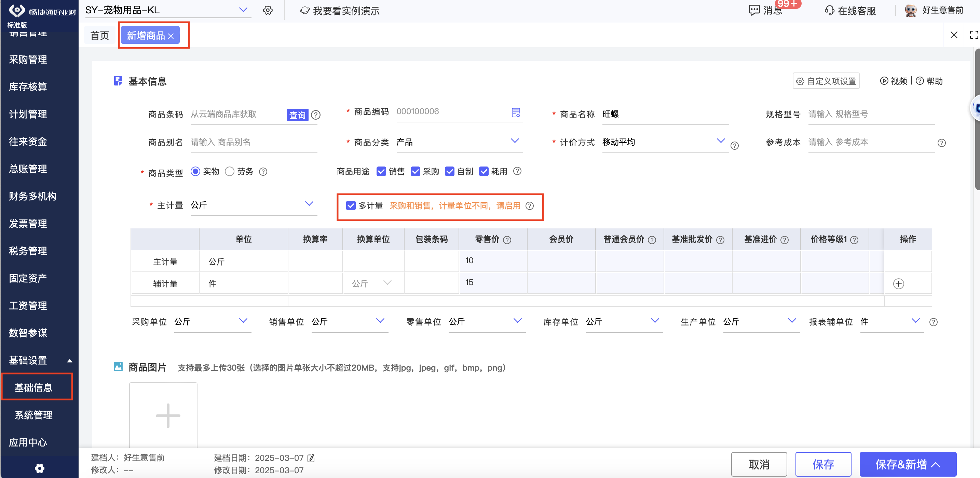Click the 视频 play icon link
Viewport: 980px width, 478px height.
tap(893, 81)
